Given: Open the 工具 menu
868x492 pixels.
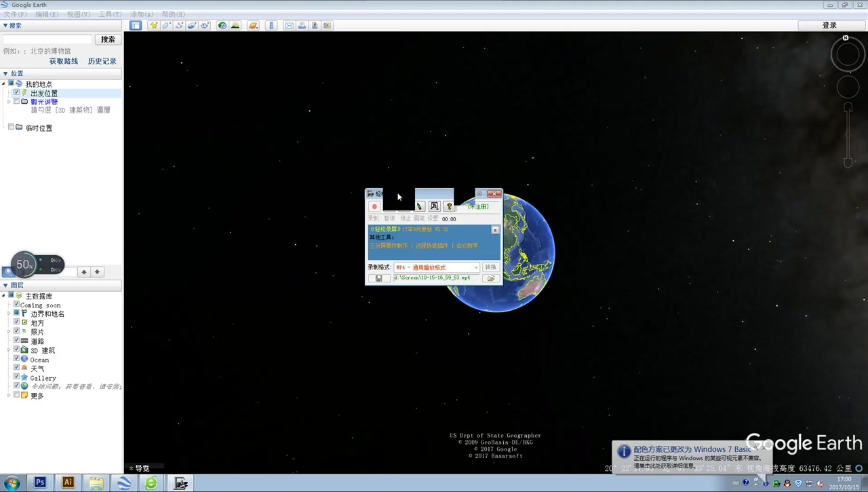Looking at the screenshot, I should tap(110, 14).
